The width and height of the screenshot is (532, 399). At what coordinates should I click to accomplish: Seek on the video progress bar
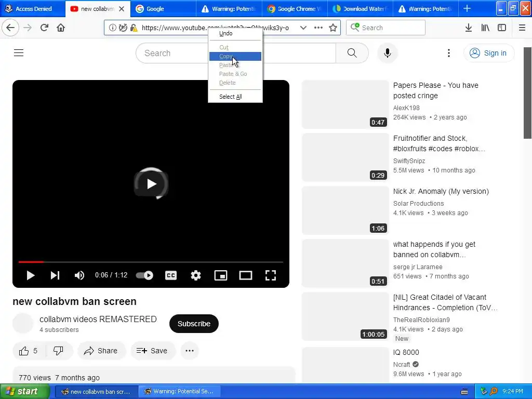coord(151,262)
